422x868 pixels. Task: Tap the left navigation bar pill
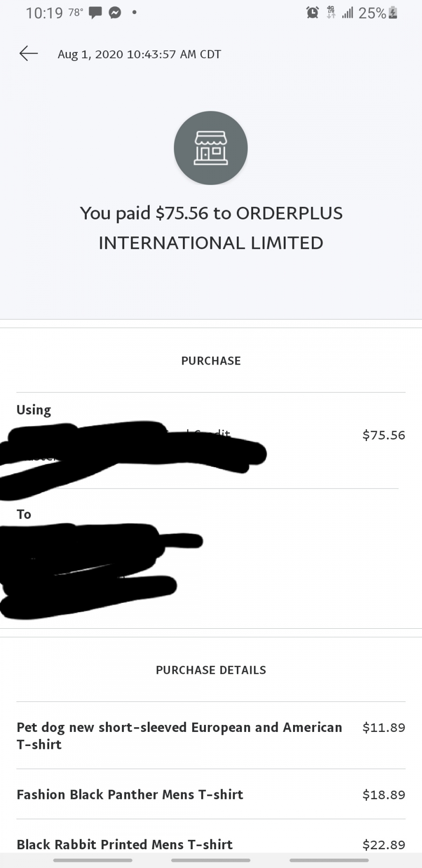click(x=93, y=860)
